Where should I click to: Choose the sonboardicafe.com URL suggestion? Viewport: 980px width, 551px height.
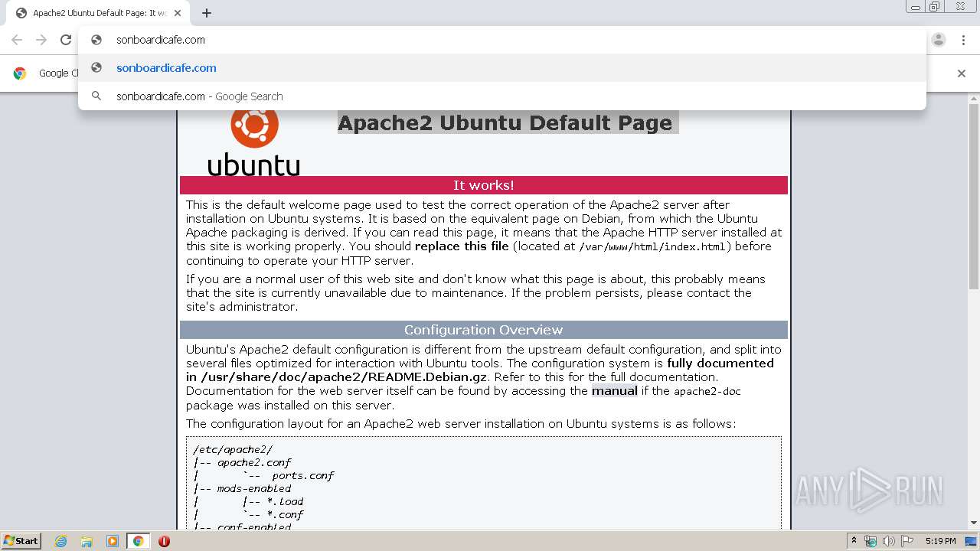502,68
